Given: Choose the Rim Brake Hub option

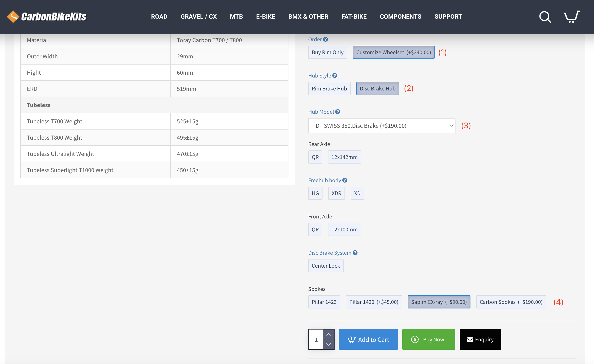Looking at the screenshot, I should (329, 89).
